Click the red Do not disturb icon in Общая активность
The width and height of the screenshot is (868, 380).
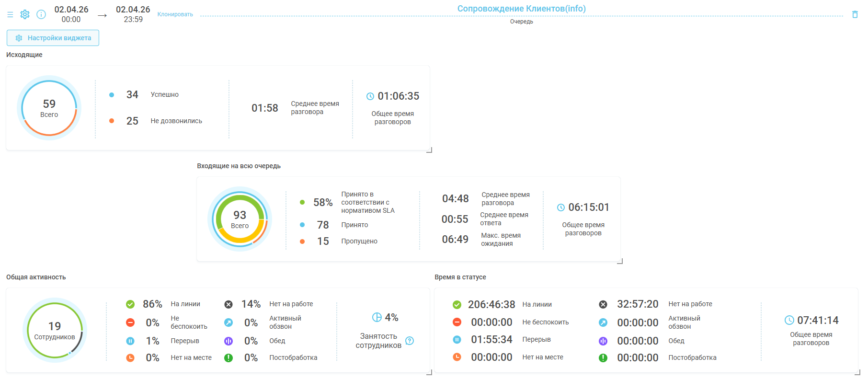click(x=130, y=322)
